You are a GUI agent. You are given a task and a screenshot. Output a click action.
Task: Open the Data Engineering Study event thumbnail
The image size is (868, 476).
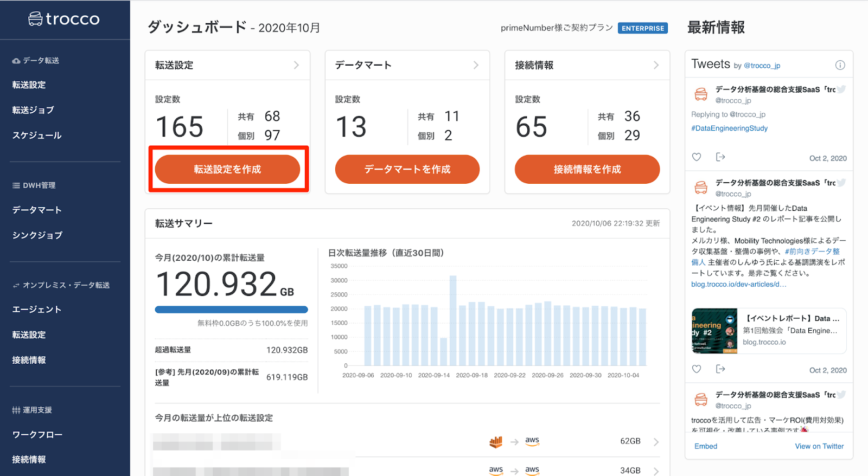point(714,331)
